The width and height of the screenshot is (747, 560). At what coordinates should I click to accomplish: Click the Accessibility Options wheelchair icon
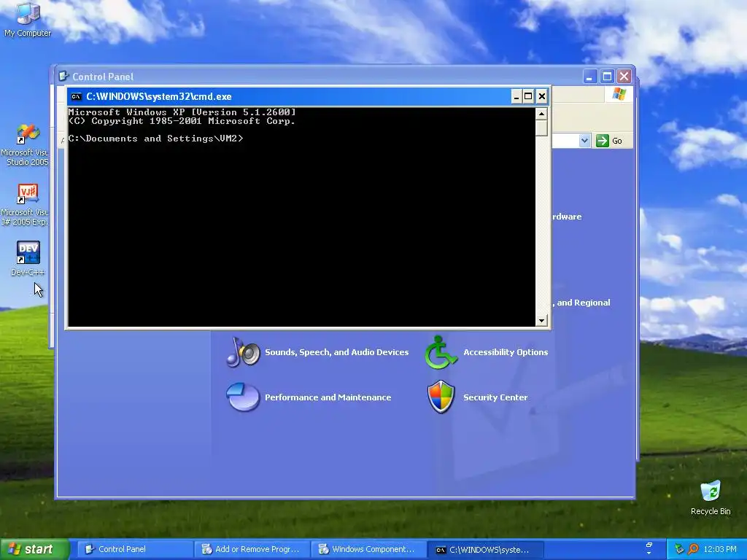(441, 352)
